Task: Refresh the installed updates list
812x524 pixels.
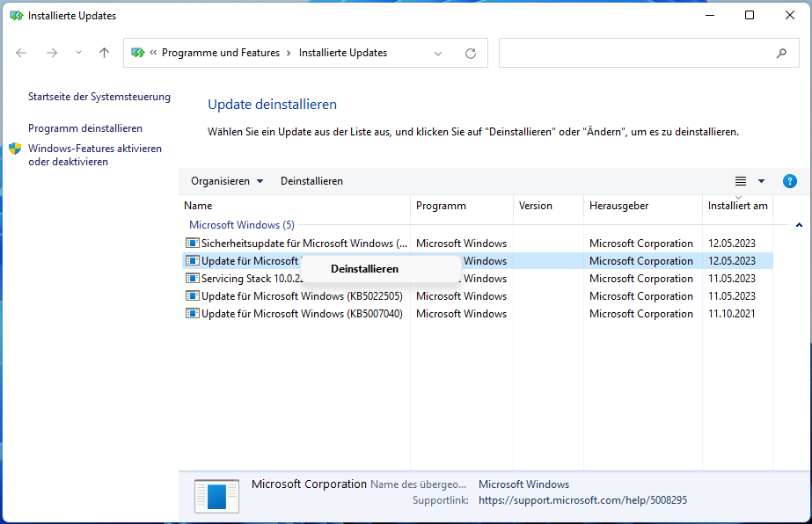Action: pyautogui.click(x=470, y=54)
